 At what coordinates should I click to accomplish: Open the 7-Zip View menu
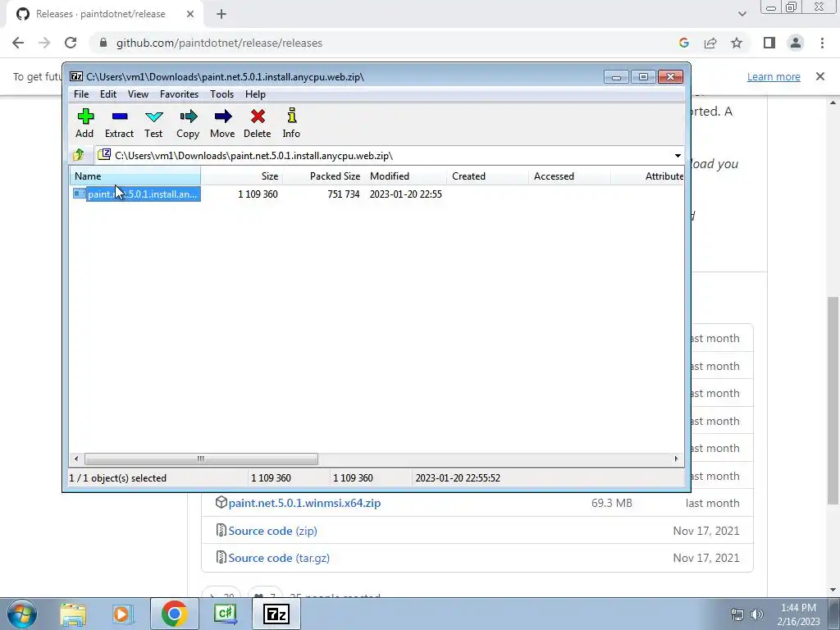tap(138, 94)
